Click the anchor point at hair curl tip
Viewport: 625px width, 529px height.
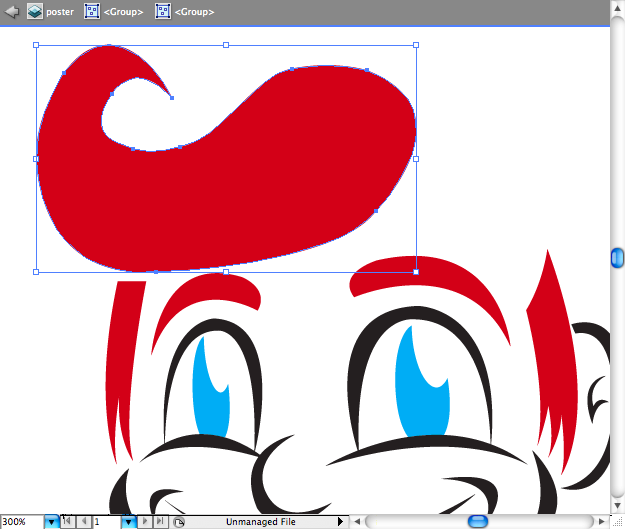pos(172,98)
